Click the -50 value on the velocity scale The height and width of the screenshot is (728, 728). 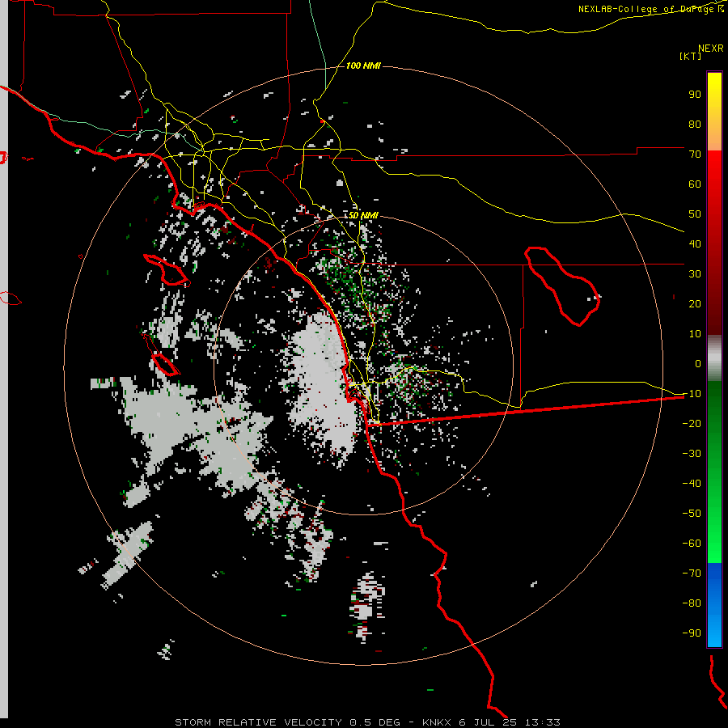pos(692,514)
